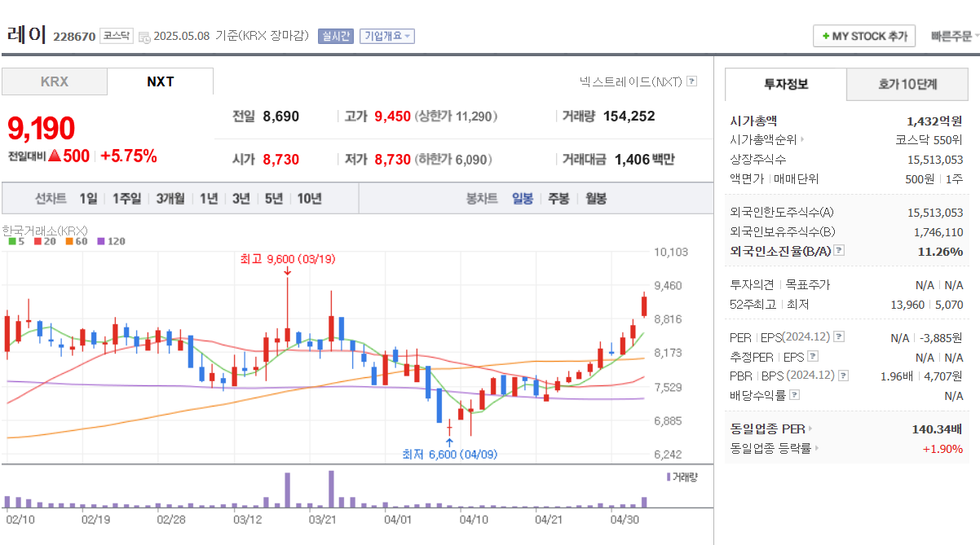Click 최저 6,600 (04/09) chart marker
This screenshot has height=545, width=980.
[x=449, y=454]
